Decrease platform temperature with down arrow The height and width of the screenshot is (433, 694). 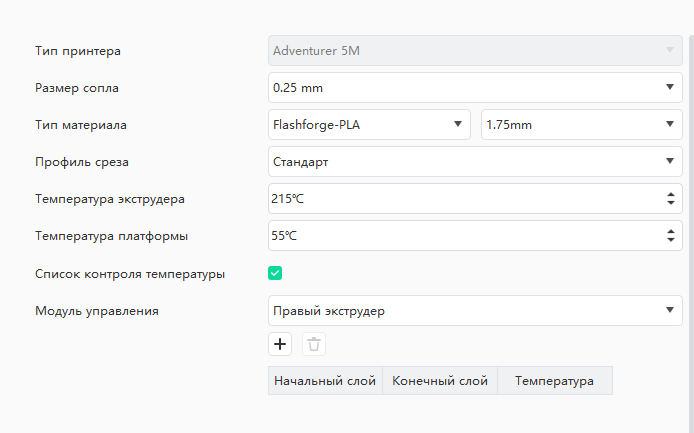pyautogui.click(x=671, y=240)
